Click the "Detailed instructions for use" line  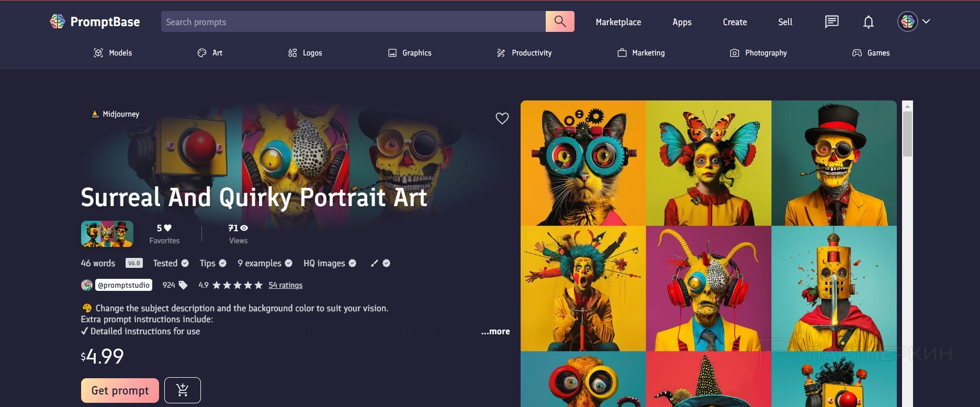click(x=140, y=331)
